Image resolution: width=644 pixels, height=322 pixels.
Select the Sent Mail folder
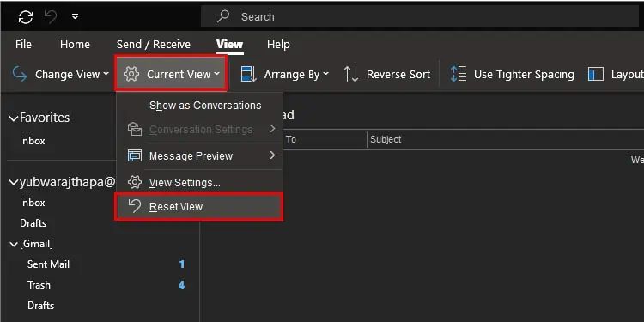(48, 264)
